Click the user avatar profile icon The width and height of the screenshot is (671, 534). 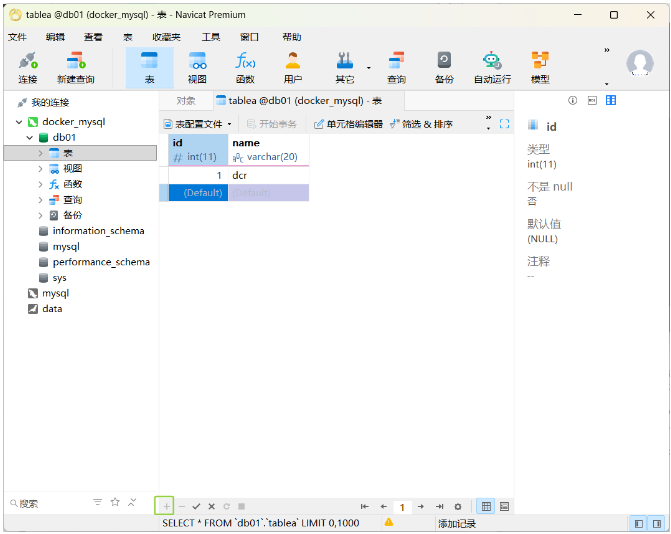coord(640,63)
